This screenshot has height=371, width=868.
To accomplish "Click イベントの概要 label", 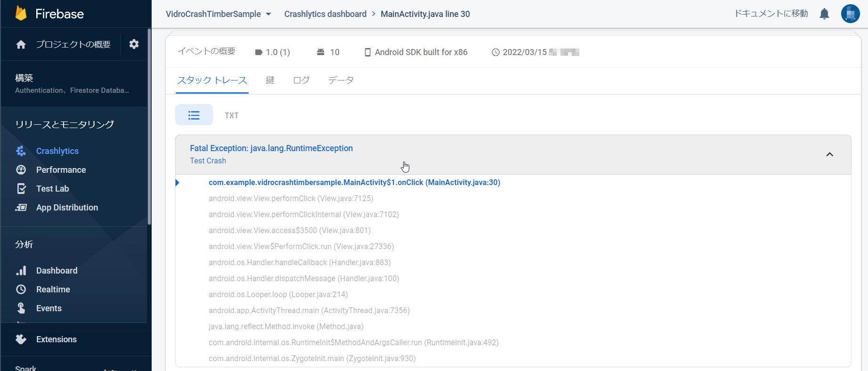I will tap(207, 51).
